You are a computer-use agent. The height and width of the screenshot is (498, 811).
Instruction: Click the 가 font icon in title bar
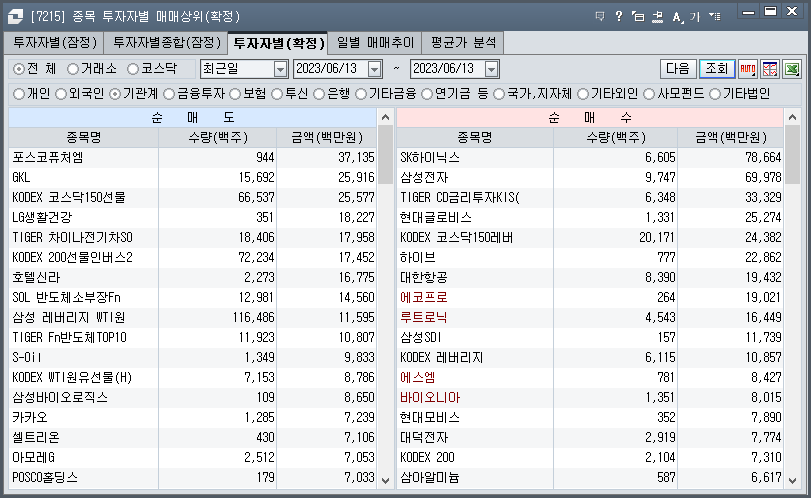click(x=695, y=17)
